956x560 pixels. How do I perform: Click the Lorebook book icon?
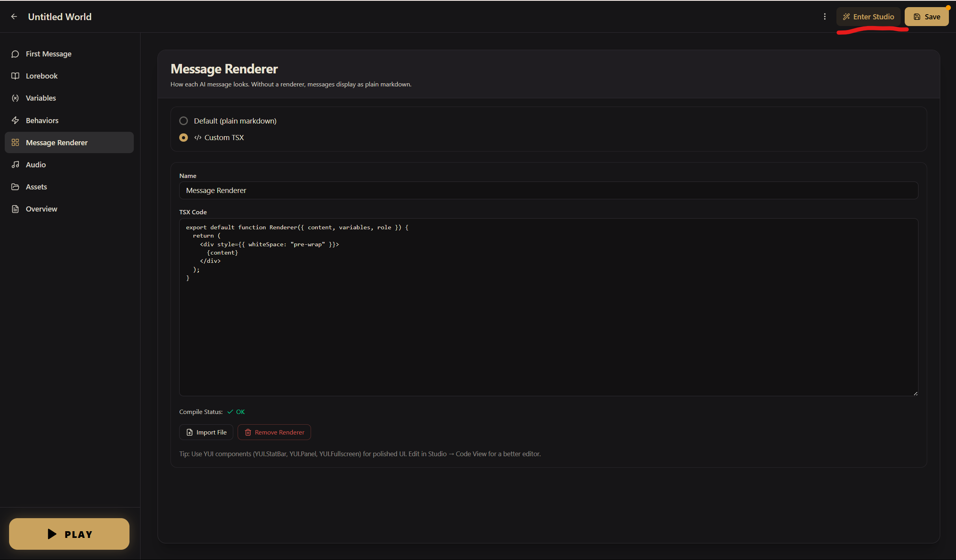15,76
